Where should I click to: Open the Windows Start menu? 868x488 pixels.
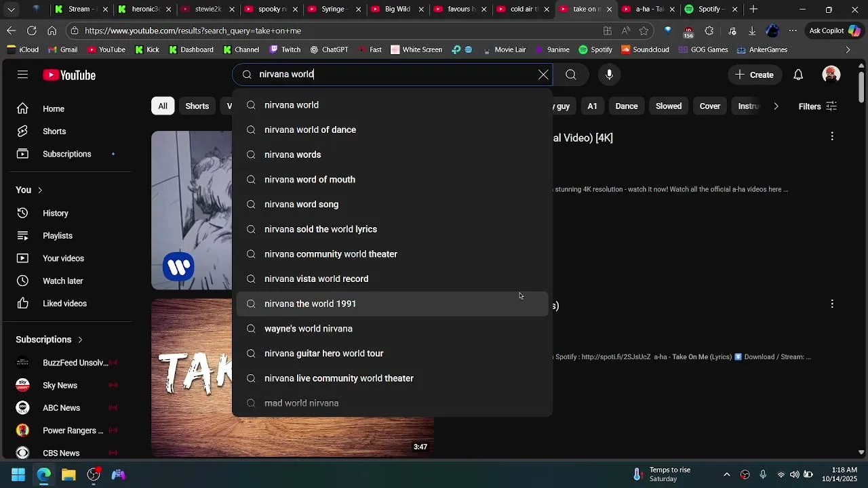click(18, 474)
